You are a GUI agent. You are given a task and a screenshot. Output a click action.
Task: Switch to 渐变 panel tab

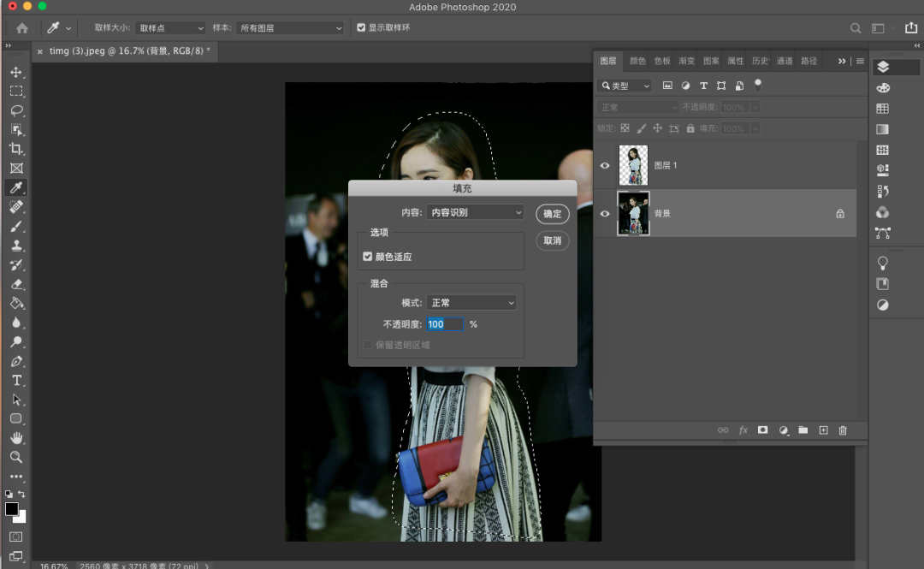pos(686,61)
